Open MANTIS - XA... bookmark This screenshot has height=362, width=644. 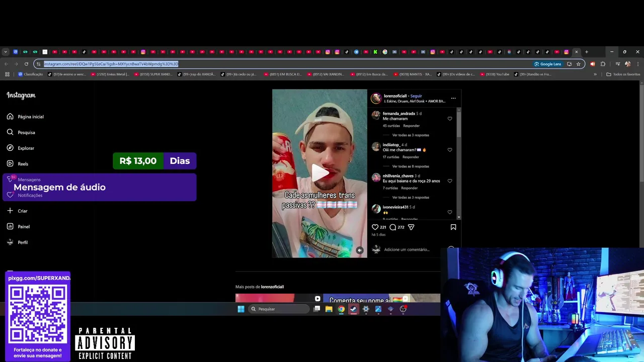coord(413,74)
